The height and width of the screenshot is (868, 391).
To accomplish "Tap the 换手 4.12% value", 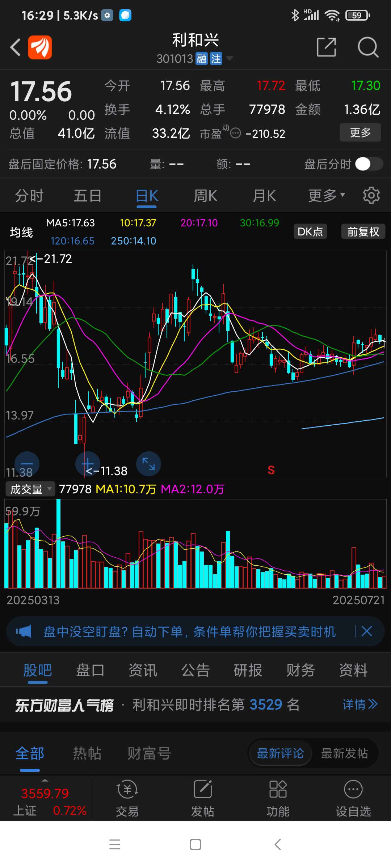I will coord(173,109).
